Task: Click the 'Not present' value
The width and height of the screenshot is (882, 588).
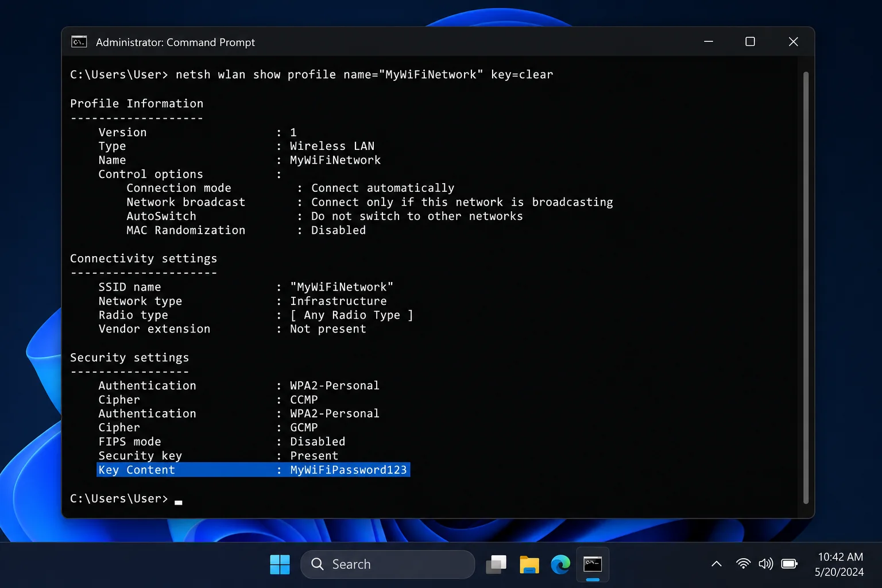Action: click(x=328, y=329)
